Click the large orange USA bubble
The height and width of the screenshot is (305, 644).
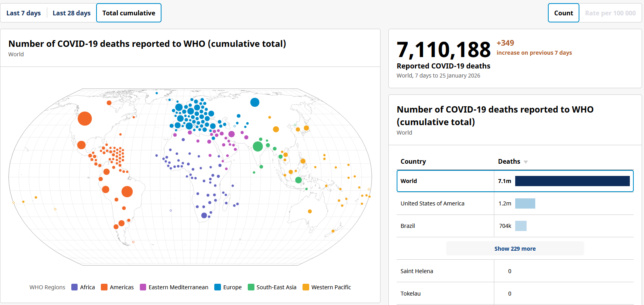(x=85, y=118)
